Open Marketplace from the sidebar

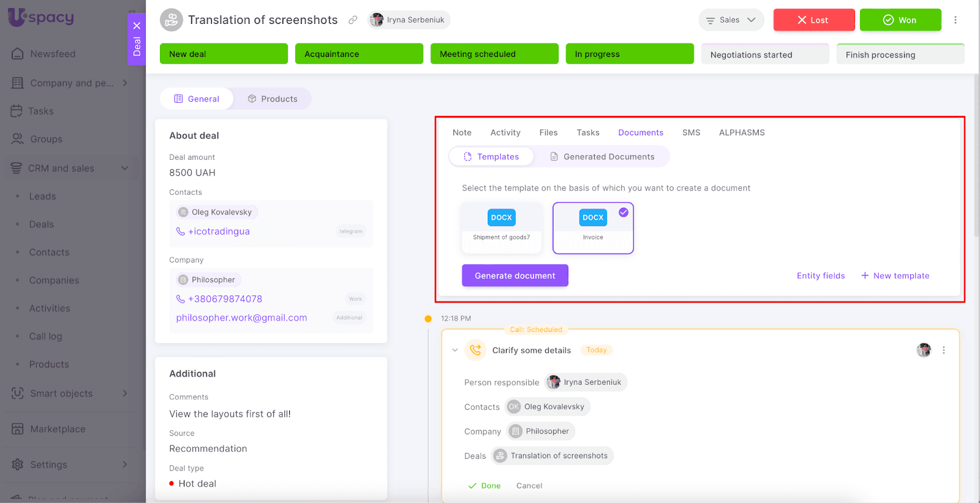(x=58, y=429)
